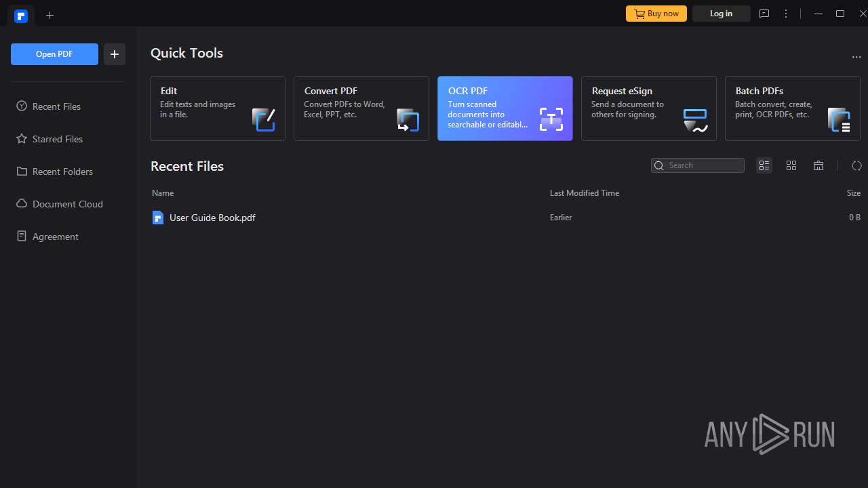Image resolution: width=868 pixels, height=488 pixels.
Task: Click the search magnifier icon
Action: coord(658,165)
